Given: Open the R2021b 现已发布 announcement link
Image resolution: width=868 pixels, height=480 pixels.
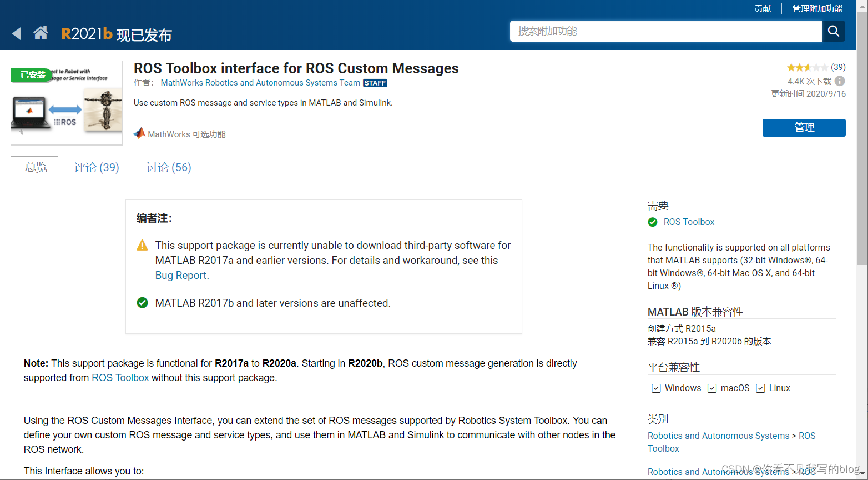Looking at the screenshot, I should [117, 34].
